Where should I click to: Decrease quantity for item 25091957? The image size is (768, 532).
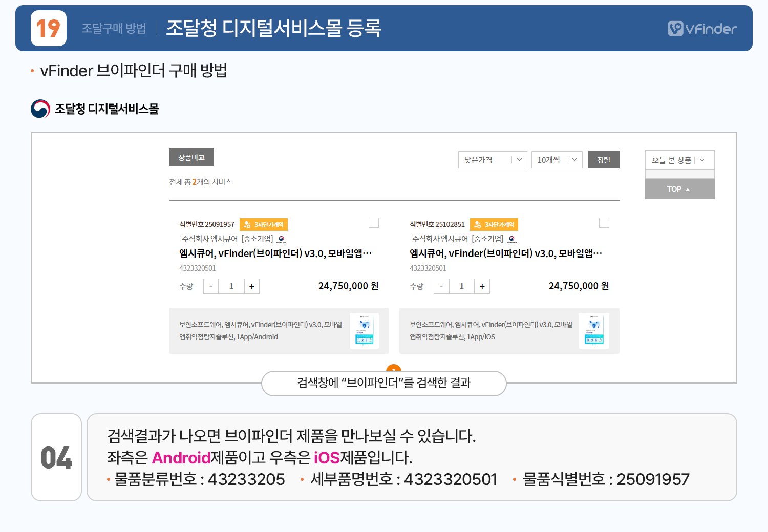point(211,286)
